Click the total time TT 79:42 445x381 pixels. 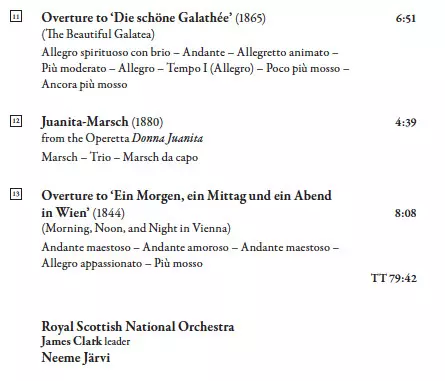click(394, 278)
